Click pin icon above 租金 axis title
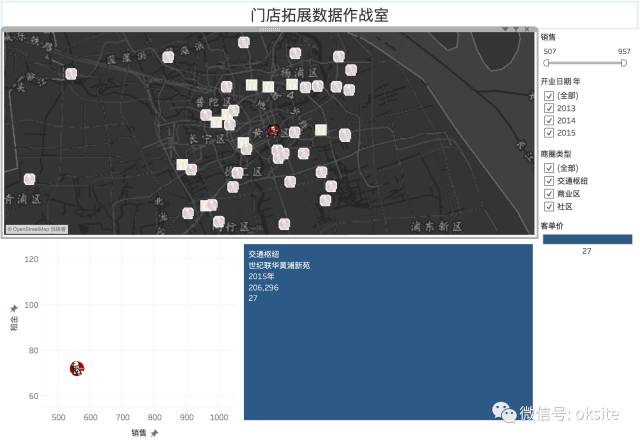 pyautogui.click(x=14, y=308)
